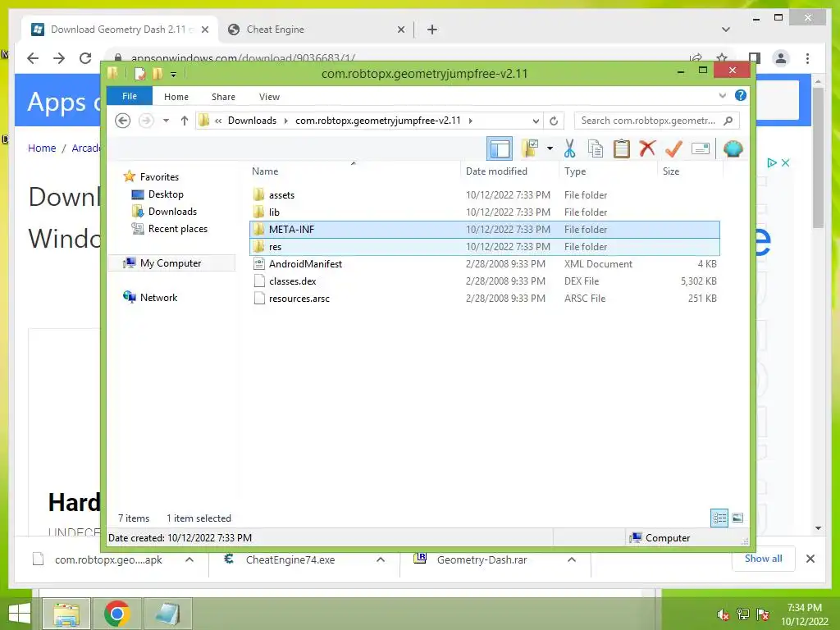This screenshot has height=630, width=840.
Task: Open the address bar history dropdown
Action: [536, 121]
